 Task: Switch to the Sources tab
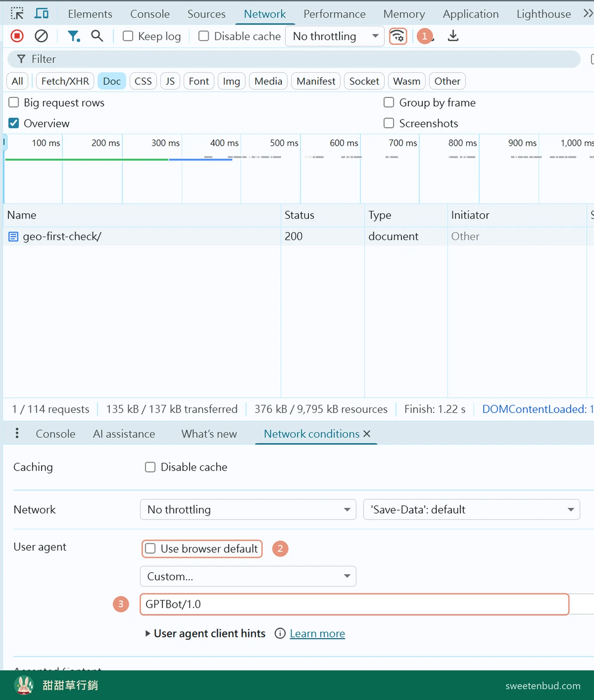(206, 14)
